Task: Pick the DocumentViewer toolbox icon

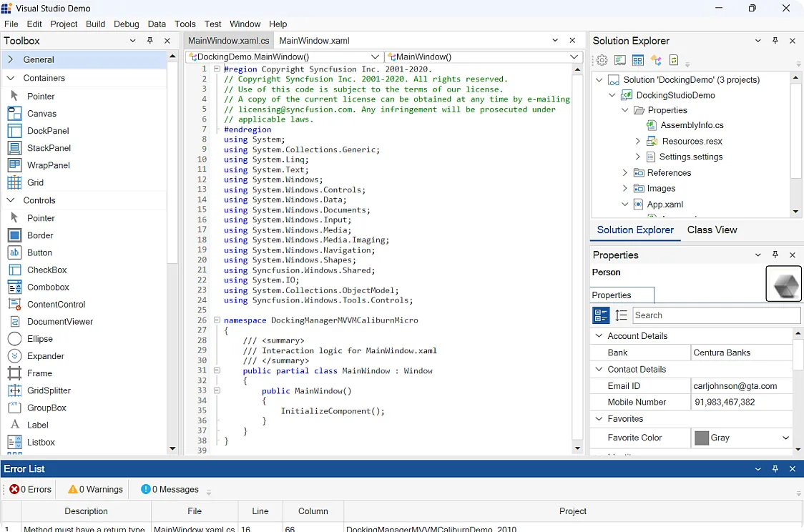Action: pos(14,321)
